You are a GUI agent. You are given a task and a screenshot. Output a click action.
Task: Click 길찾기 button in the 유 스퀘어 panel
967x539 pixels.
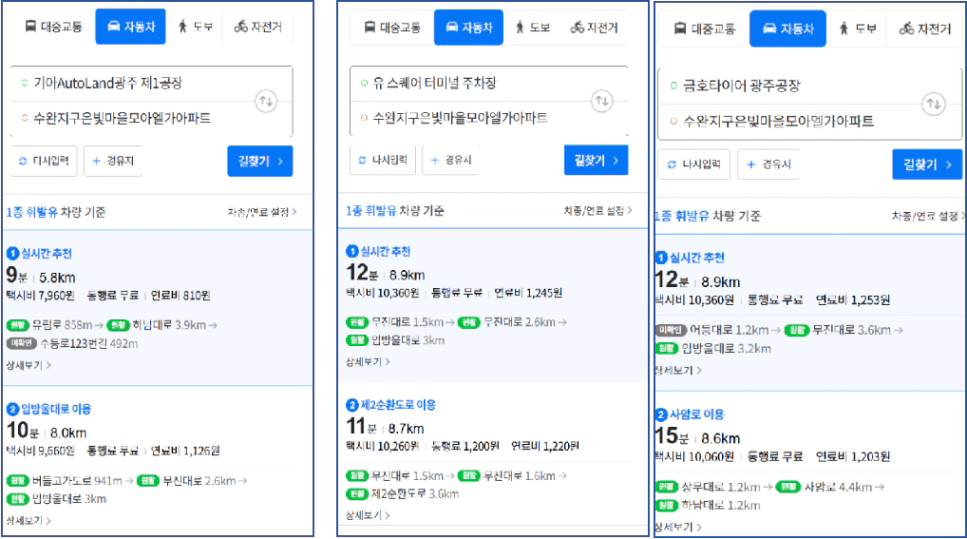[596, 160]
